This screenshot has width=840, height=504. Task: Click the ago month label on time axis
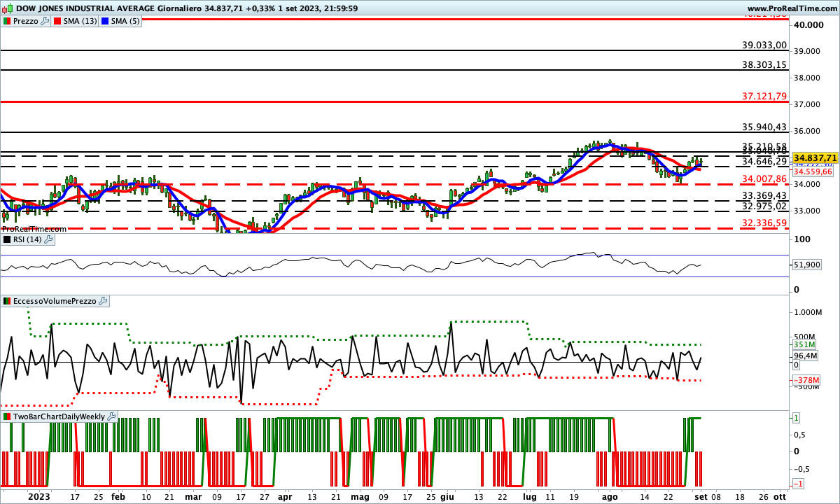point(610,496)
